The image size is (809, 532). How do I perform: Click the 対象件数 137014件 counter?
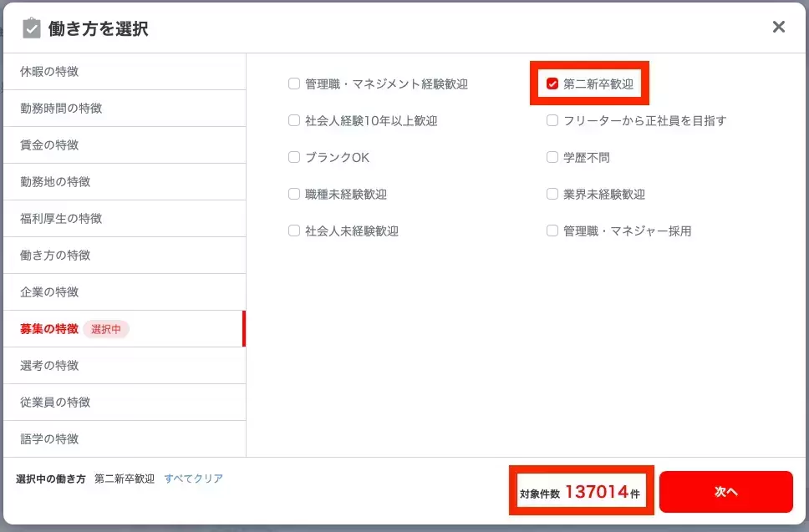click(x=580, y=492)
